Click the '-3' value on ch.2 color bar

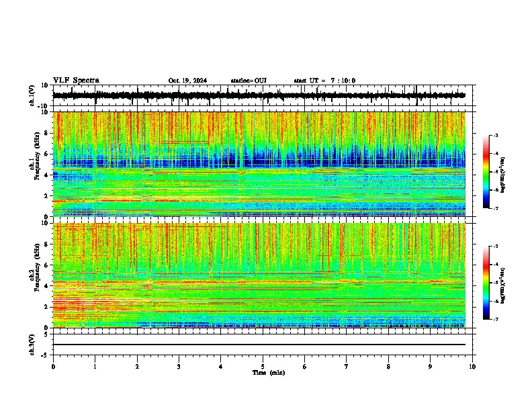pos(495,246)
